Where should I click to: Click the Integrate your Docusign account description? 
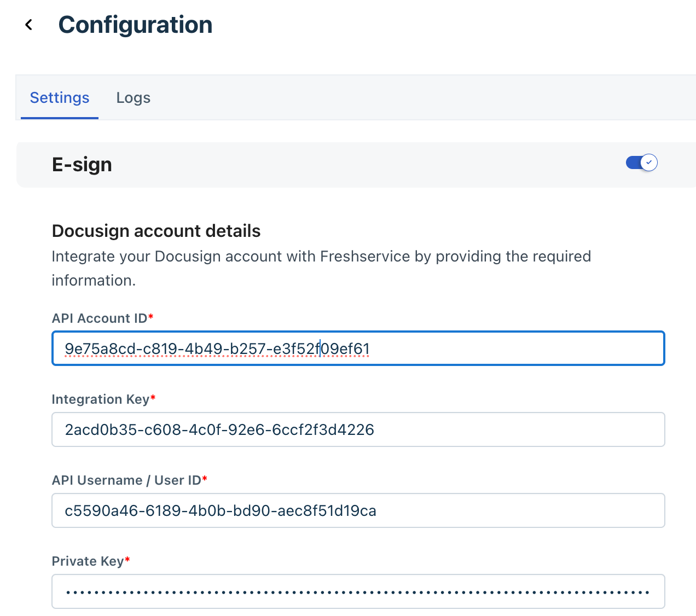(322, 268)
